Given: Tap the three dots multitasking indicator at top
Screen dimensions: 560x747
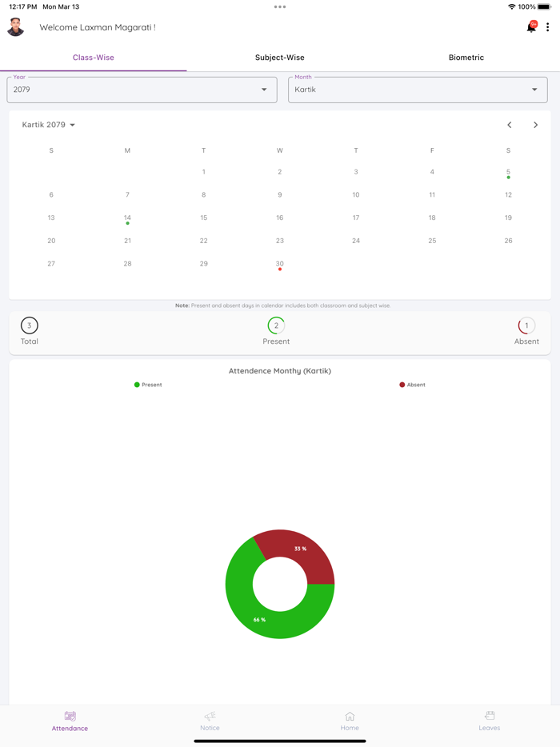Looking at the screenshot, I should pos(280,6).
